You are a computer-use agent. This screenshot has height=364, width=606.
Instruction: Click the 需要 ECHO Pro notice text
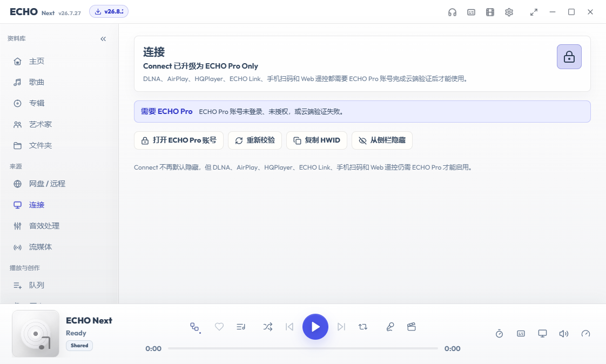point(166,111)
